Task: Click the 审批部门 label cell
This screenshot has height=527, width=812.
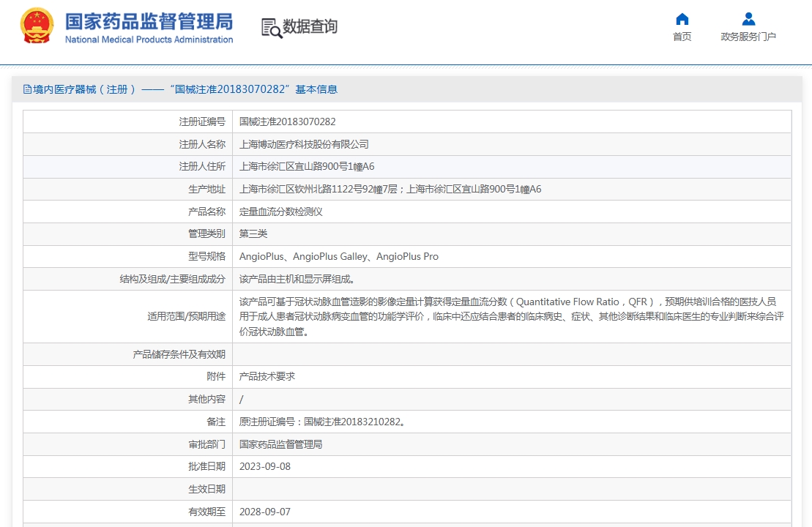Action: pyautogui.click(x=128, y=445)
